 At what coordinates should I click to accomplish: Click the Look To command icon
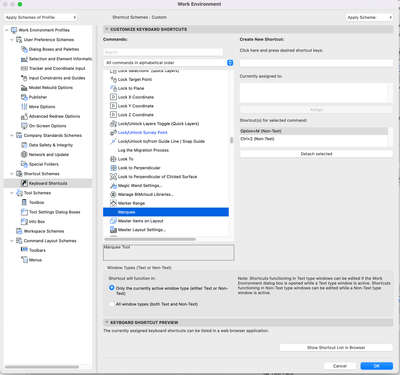(x=113, y=159)
